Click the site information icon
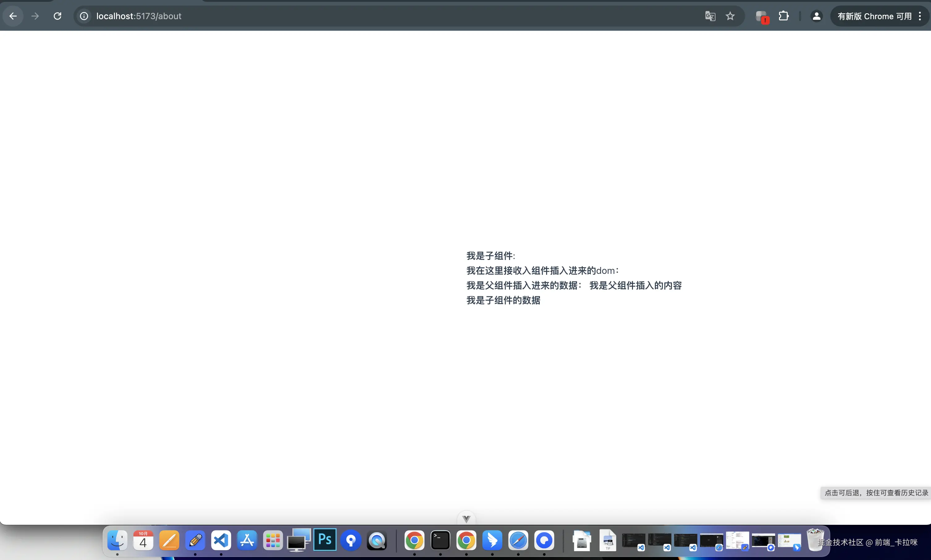 click(x=84, y=16)
